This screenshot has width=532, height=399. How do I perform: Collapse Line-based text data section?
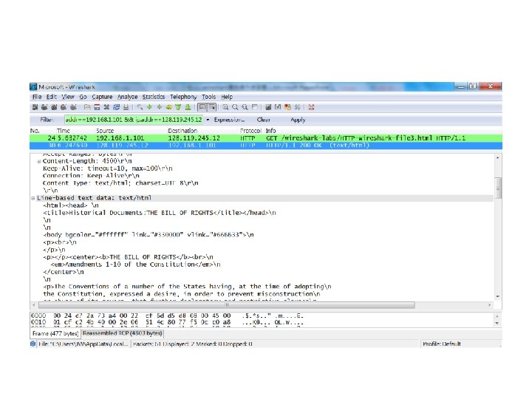coord(33,198)
